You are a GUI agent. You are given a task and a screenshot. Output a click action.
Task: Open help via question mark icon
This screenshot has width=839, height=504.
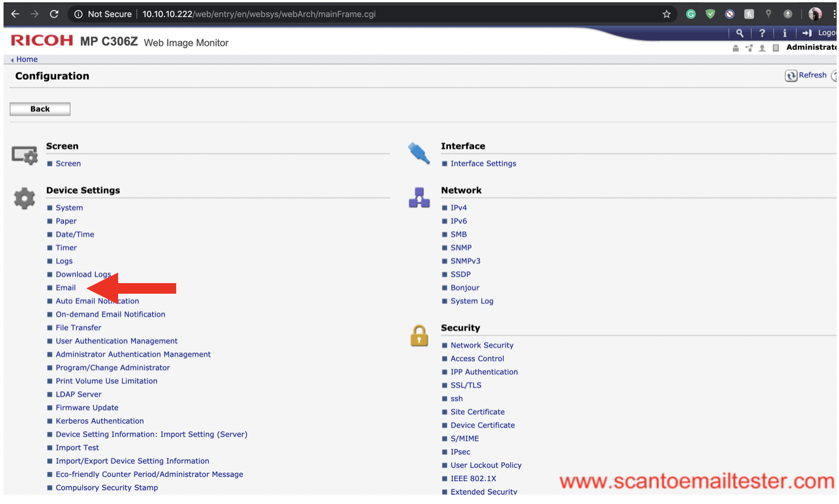point(762,33)
